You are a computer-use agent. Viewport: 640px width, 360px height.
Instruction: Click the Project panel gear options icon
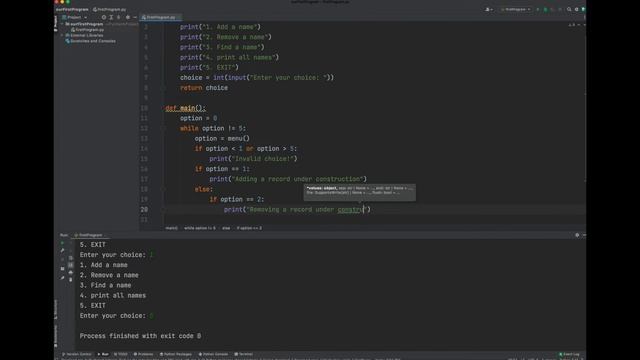pos(128,18)
